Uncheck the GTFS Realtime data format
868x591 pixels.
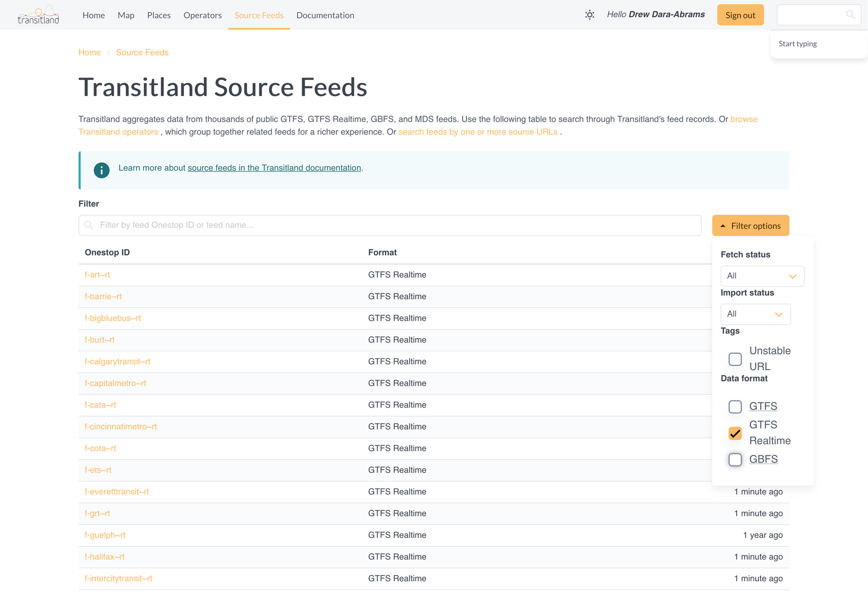pyautogui.click(x=735, y=433)
